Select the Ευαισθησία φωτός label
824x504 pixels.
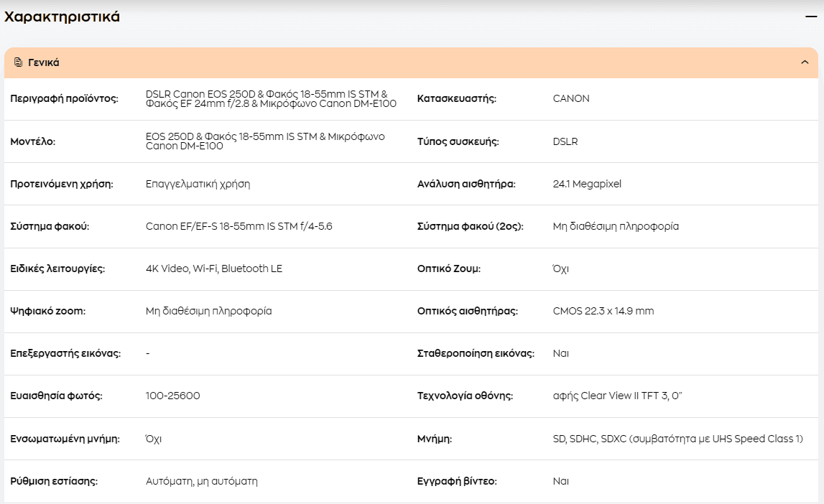coord(56,396)
